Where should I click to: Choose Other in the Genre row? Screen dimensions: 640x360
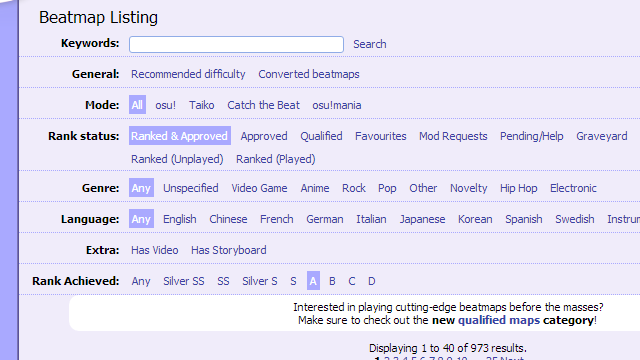(x=423, y=188)
